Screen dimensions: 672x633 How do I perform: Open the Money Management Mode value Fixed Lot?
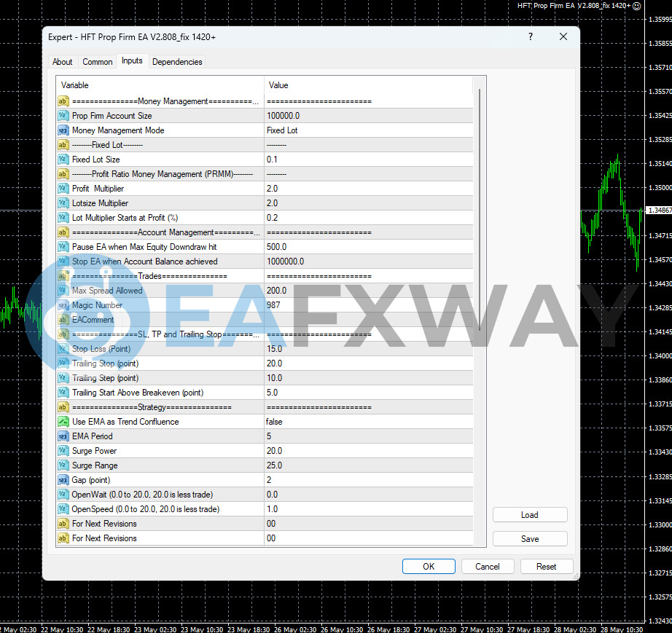369,130
